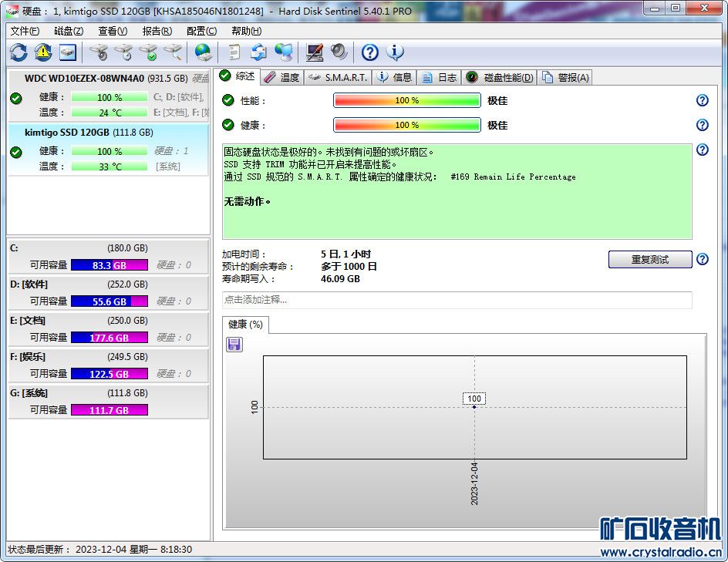This screenshot has width=728, height=562.
Task: Click the help icon beside the 性能 bar
Action: pyautogui.click(x=702, y=100)
